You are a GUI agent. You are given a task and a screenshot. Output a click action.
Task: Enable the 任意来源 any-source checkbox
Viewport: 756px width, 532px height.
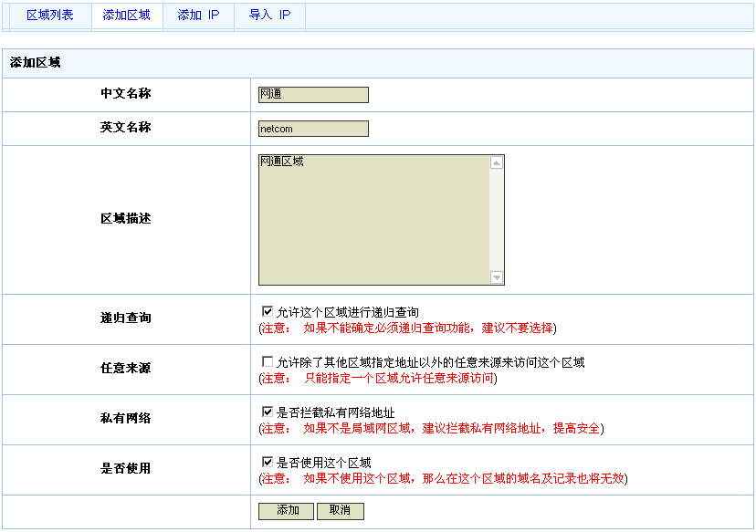268,361
